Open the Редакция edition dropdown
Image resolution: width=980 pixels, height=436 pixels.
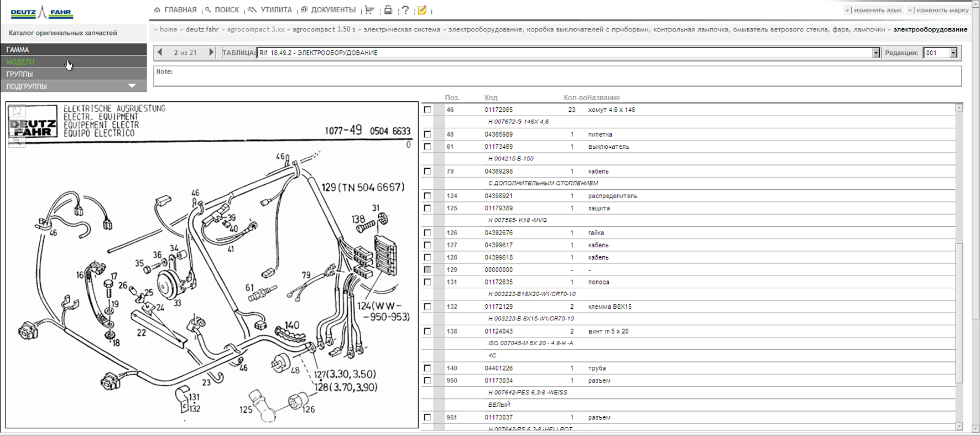point(953,53)
